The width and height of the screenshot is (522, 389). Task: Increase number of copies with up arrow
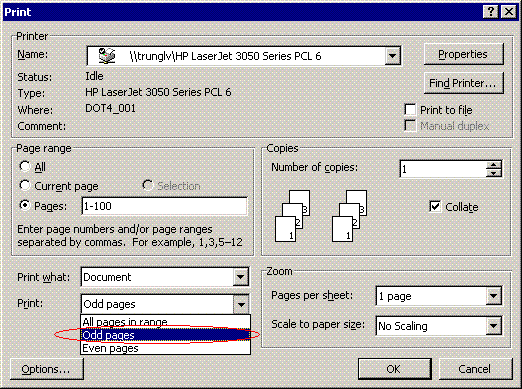(493, 165)
